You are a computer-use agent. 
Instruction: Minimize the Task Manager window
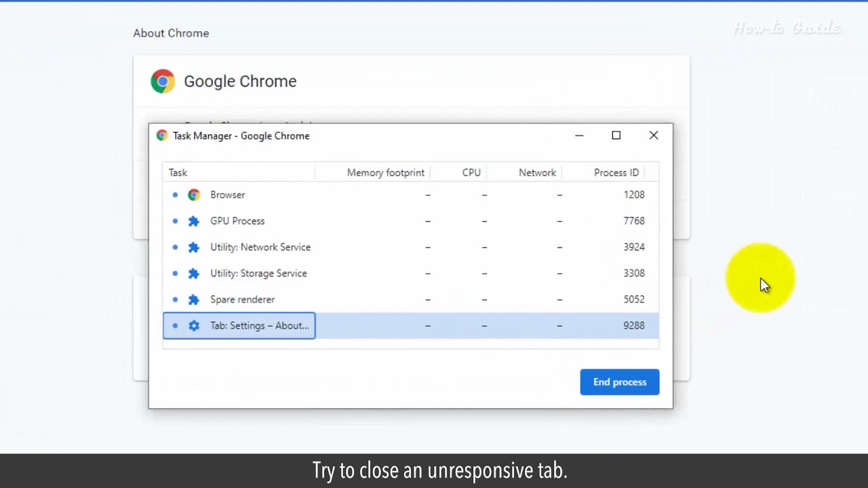pos(579,136)
